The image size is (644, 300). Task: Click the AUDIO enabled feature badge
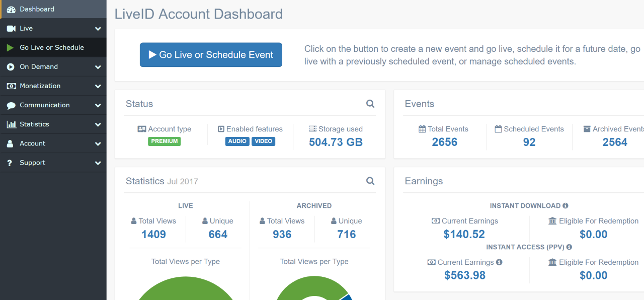(237, 141)
